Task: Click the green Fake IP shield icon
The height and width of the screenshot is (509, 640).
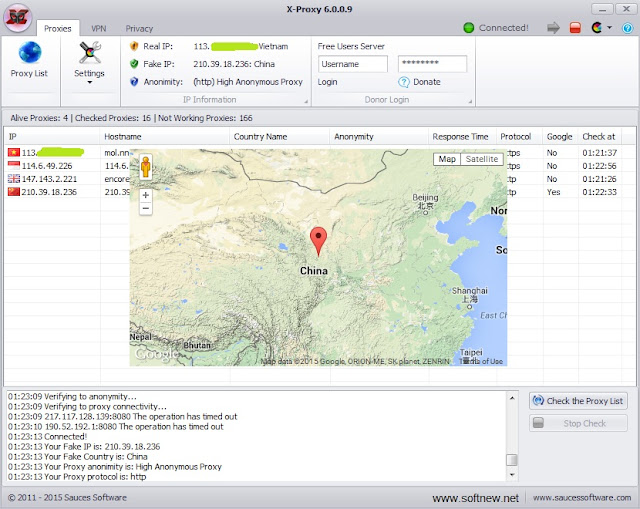Action: pos(134,64)
